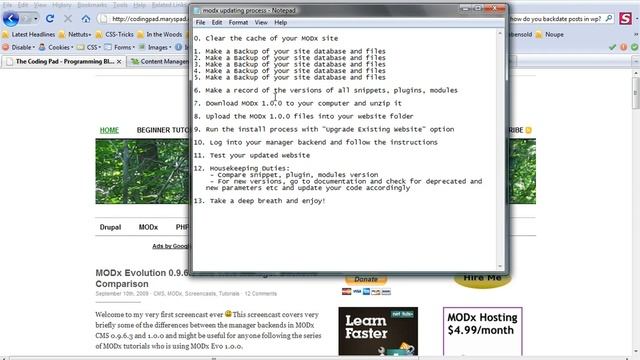Close The Coding Pad browser tab
Screen dimensions: 640x360
[119, 62]
